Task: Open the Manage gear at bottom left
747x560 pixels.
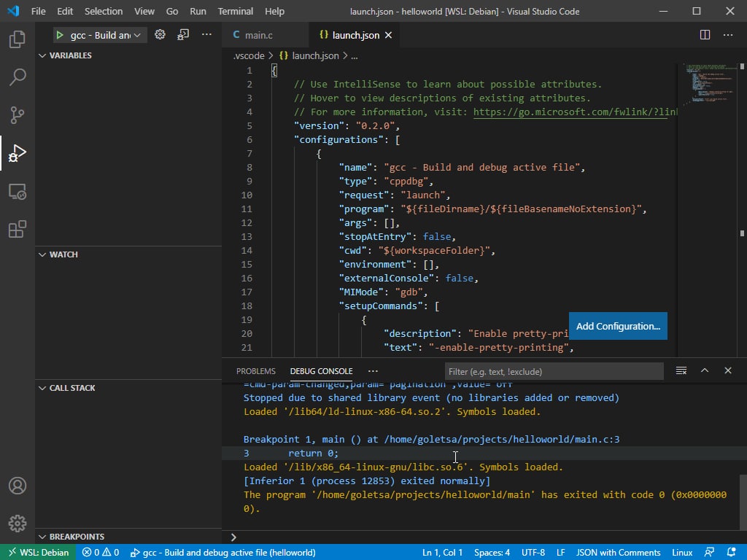Action: (x=18, y=524)
